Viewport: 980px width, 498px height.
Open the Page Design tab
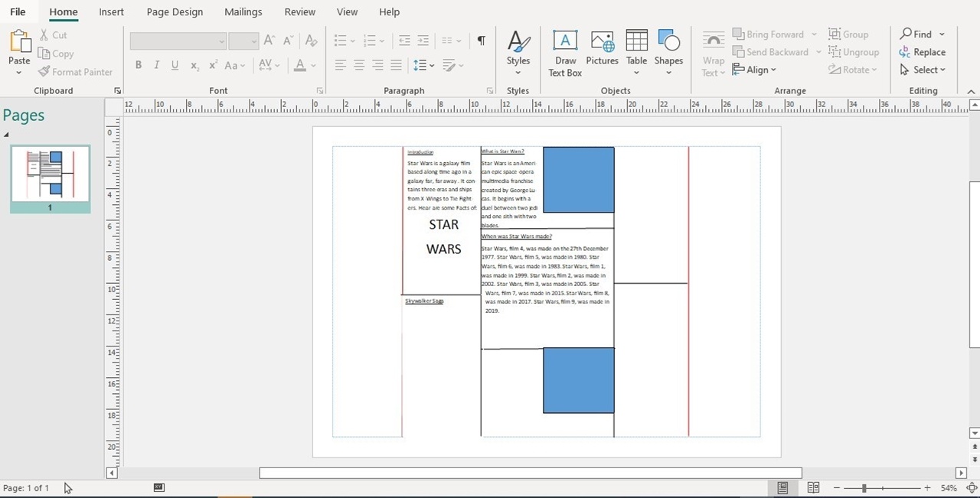coord(175,11)
